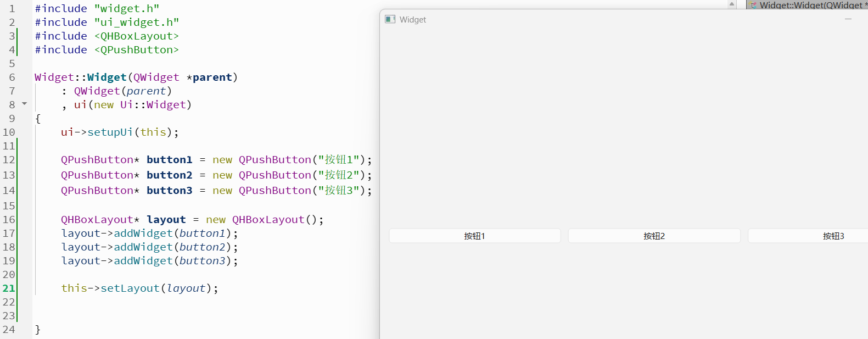This screenshot has width=868, height=339.
Task: Place cursor on '#include "ui_widget.h"' line
Action: (107, 22)
